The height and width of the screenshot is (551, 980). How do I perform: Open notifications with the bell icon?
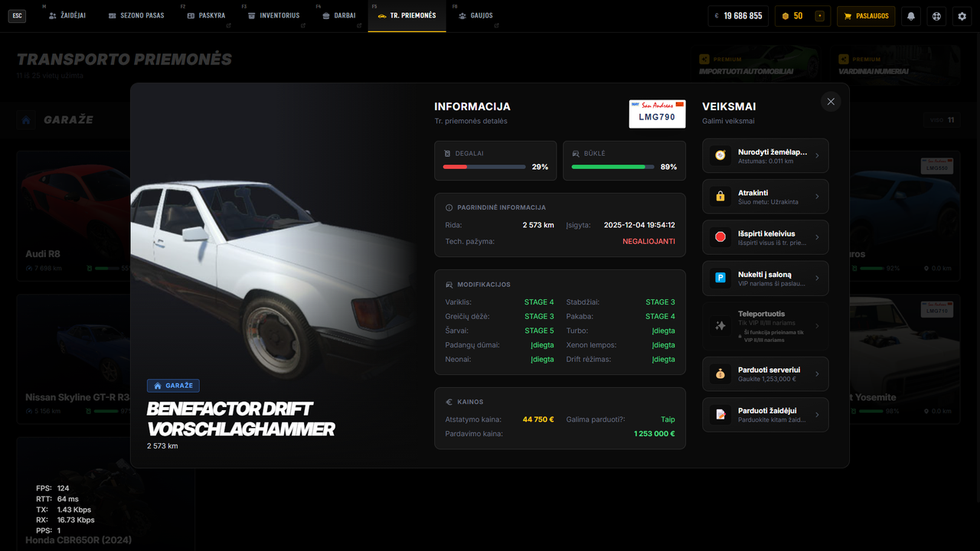(x=911, y=16)
